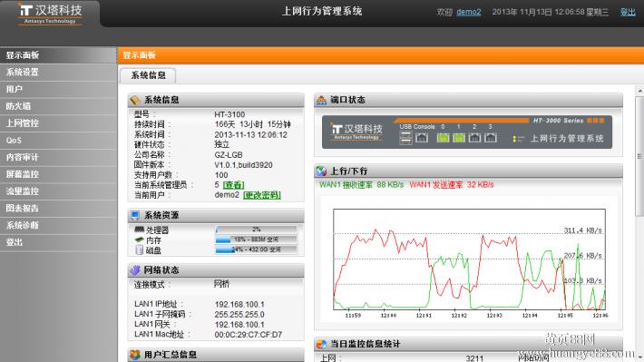The height and width of the screenshot is (362, 644).
Task: Click the 系统信息 panel header icon
Action: (135, 100)
